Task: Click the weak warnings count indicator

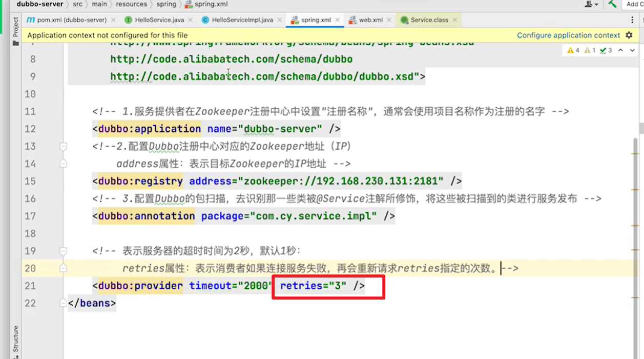Action: 590,51
